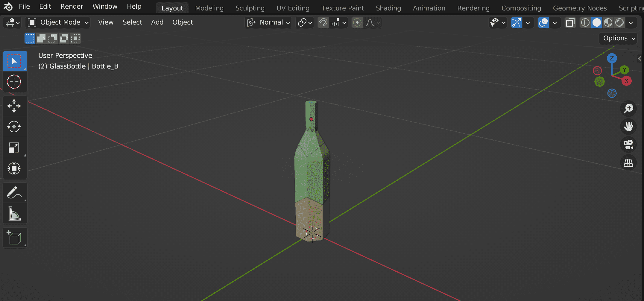644x301 pixels.
Task: Open the Options dropdown
Action: [618, 38]
